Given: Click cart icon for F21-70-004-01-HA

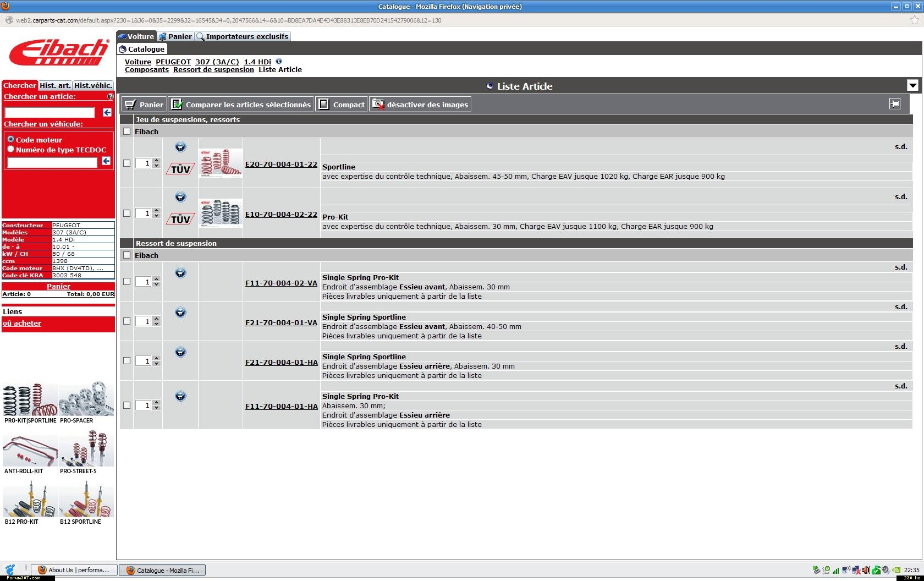Looking at the screenshot, I should coord(180,352).
